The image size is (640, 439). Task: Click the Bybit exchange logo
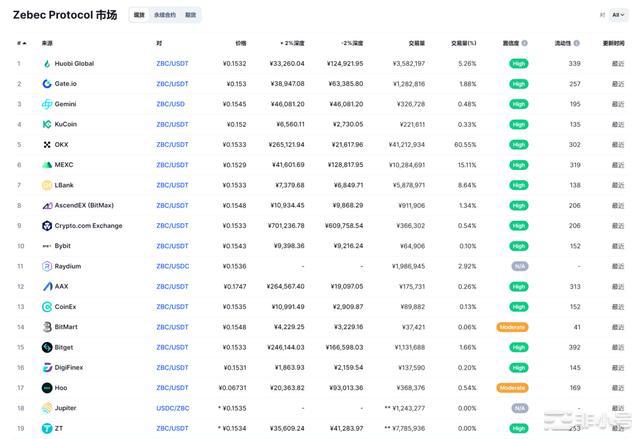coord(47,246)
